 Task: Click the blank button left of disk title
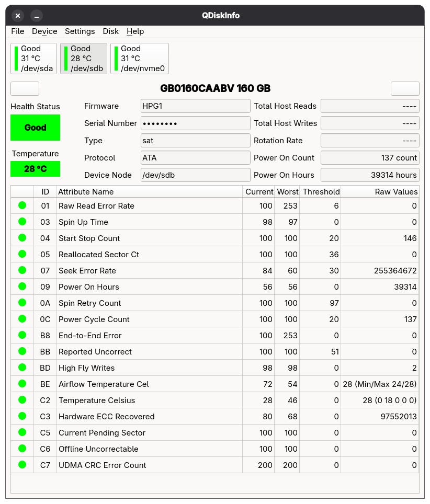(25, 88)
